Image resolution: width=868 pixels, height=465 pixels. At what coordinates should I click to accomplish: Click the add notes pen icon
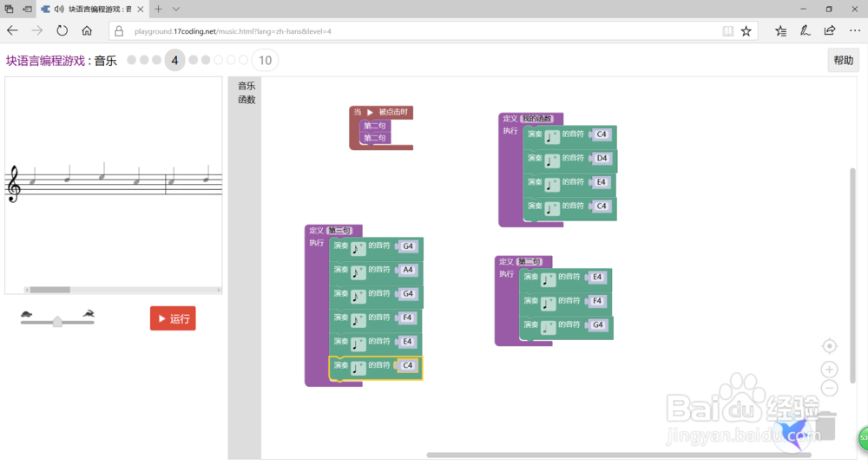click(x=805, y=31)
